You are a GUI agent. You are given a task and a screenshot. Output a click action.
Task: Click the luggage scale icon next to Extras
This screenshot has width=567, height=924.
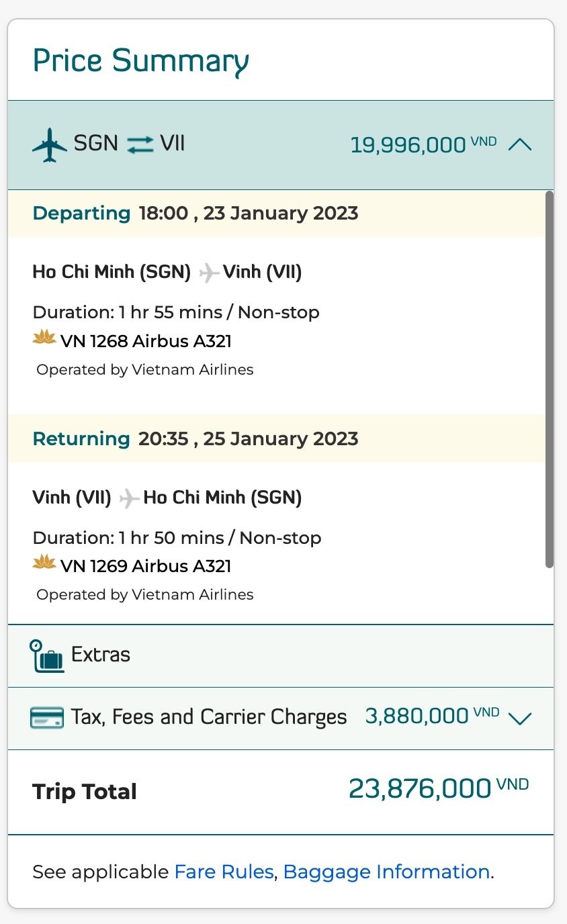coord(46,655)
